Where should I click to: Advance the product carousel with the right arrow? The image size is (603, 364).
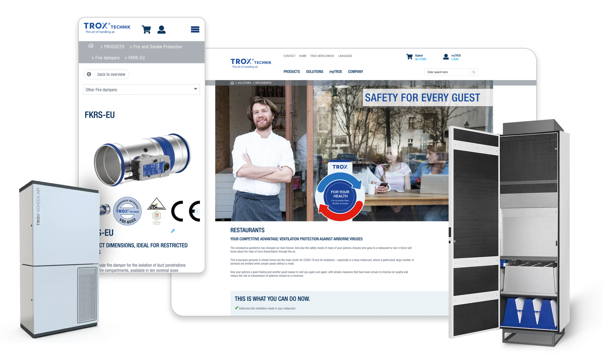pos(197,211)
